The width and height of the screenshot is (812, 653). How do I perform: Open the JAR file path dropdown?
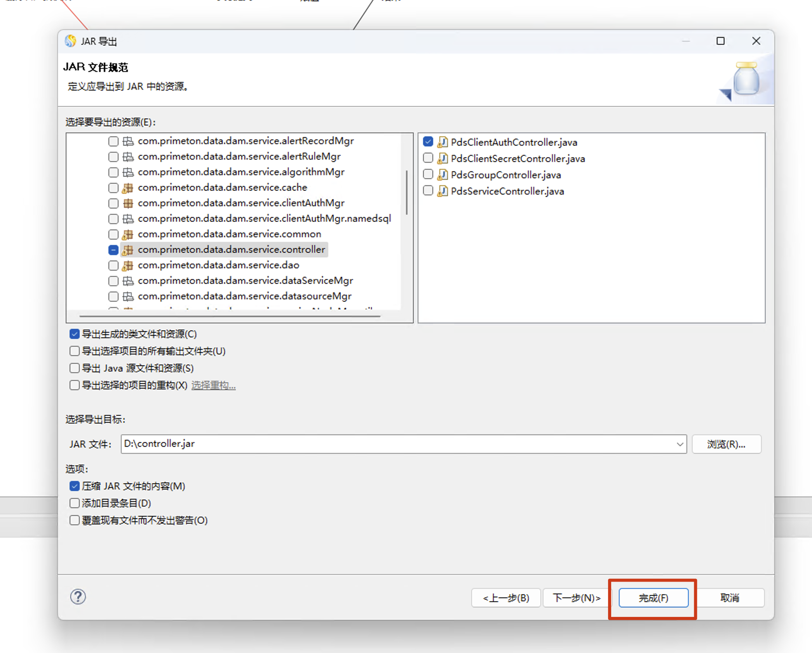click(x=680, y=444)
